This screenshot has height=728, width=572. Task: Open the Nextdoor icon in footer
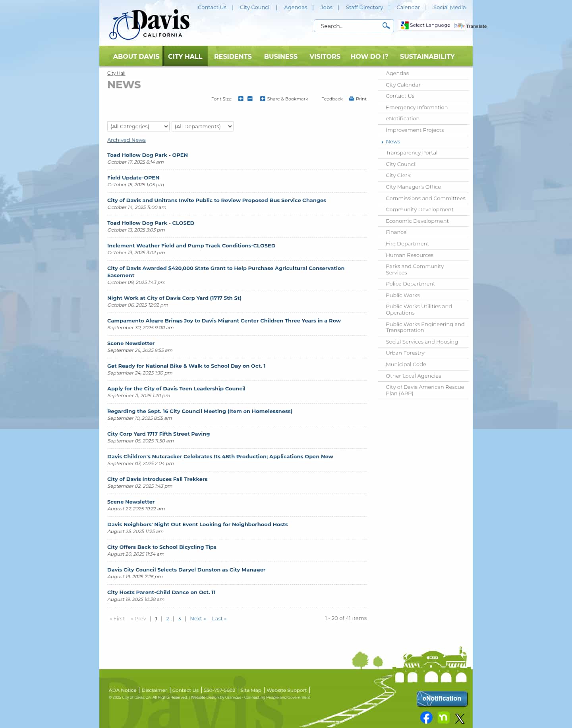coord(443,717)
